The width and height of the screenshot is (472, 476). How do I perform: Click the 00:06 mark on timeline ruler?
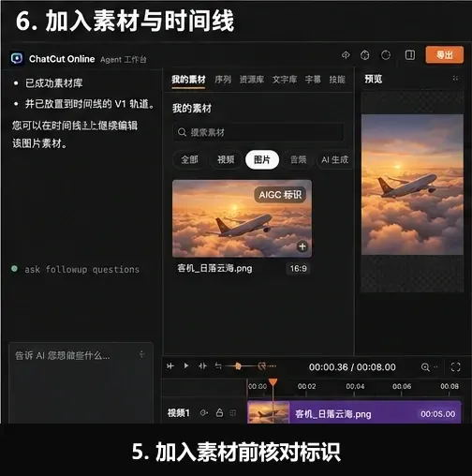pyautogui.click(x=402, y=386)
